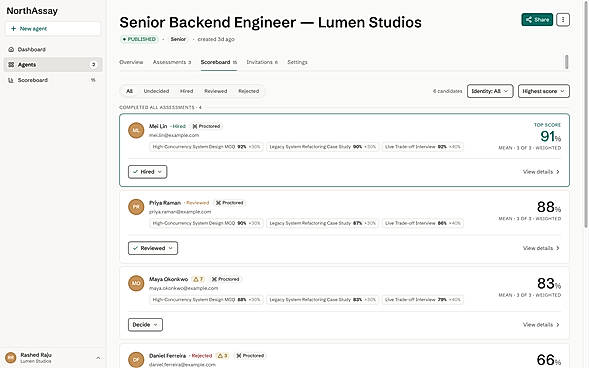Filter candidates by Undecided

[156, 91]
